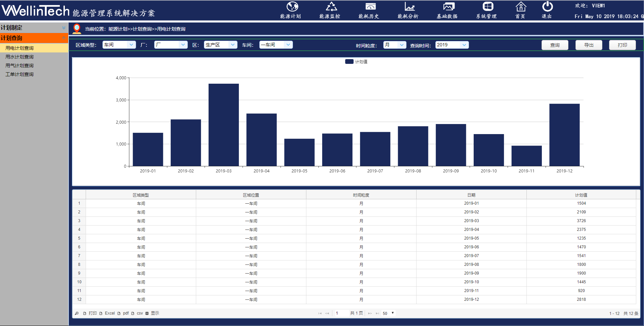Go to previous page of grid
Image resolution: width=644 pixels, height=326 pixels.
click(x=327, y=313)
